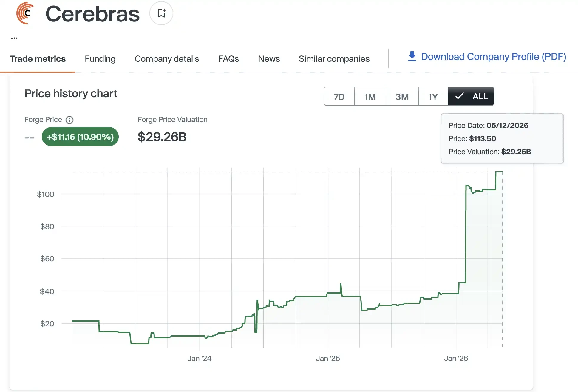View the News tab
Viewport: 578px width, 392px height.
click(x=269, y=59)
